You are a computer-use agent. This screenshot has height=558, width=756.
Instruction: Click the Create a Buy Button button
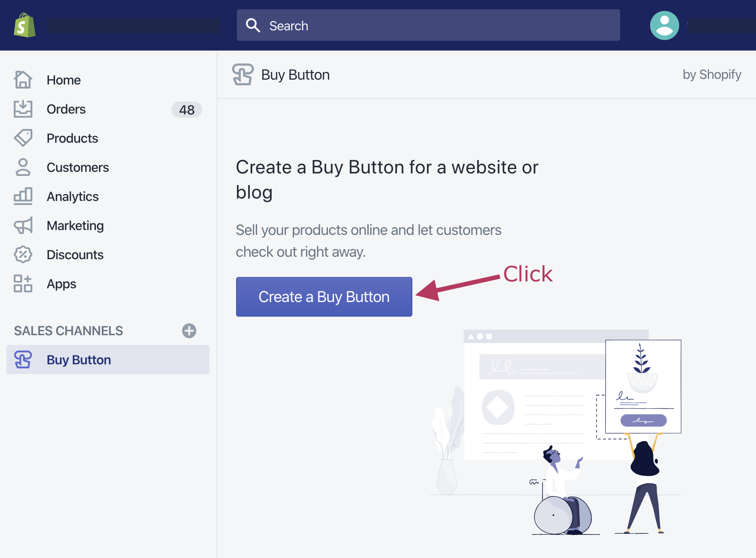click(324, 297)
